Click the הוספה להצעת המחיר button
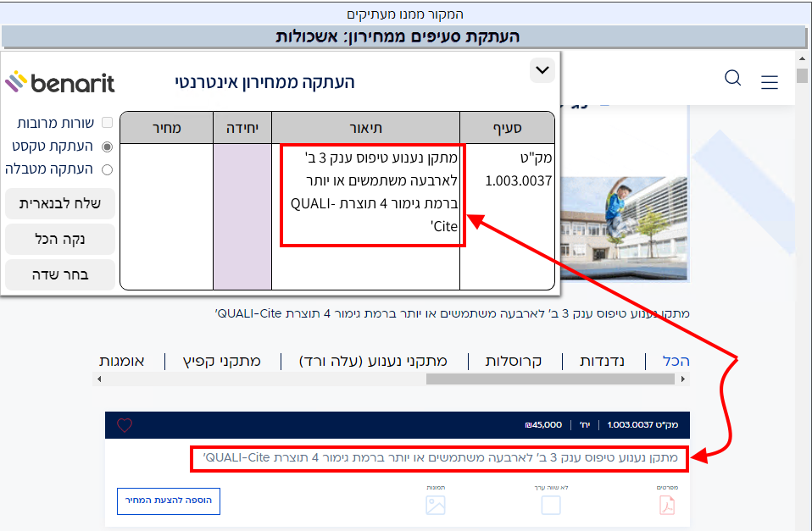Image resolution: width=812 pixels, height=531 pixels. (169, 501)
